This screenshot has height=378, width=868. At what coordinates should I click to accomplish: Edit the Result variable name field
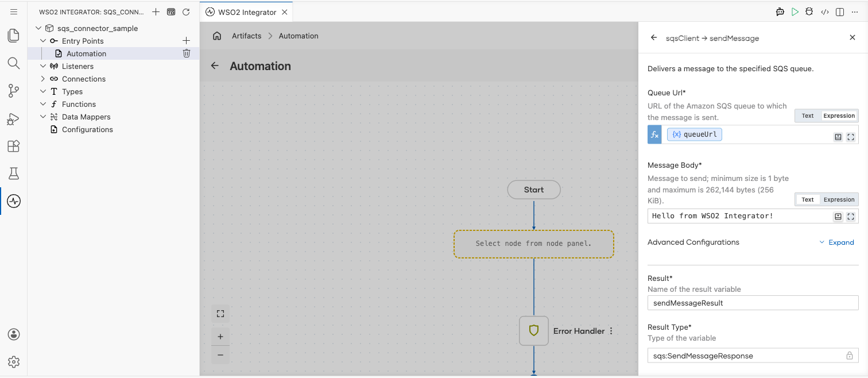click(x=753, y=303)
